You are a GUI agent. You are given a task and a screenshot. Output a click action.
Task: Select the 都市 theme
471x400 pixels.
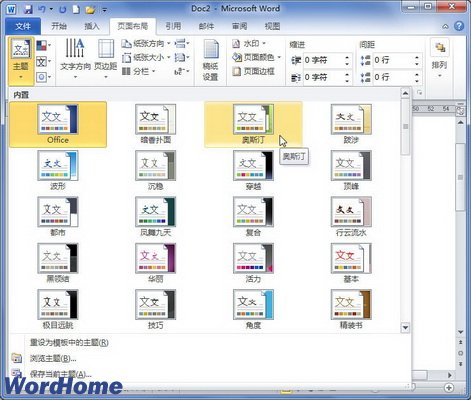(x=58, y=217)
